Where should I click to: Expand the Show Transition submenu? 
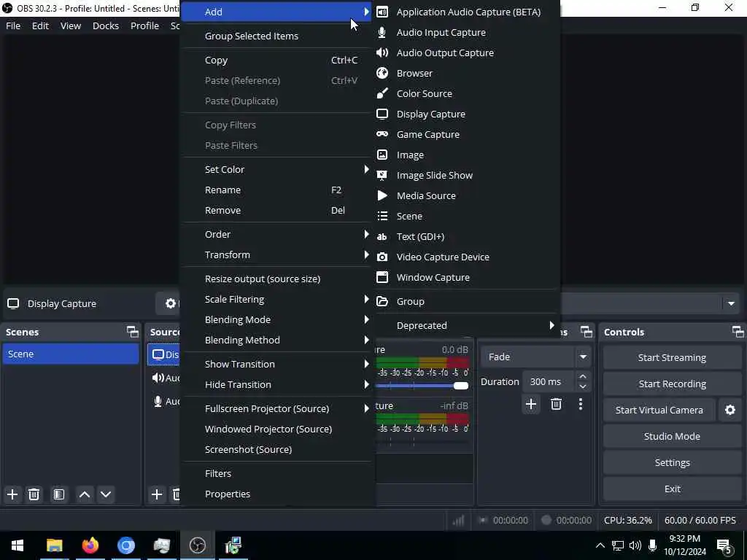point(277,365)
